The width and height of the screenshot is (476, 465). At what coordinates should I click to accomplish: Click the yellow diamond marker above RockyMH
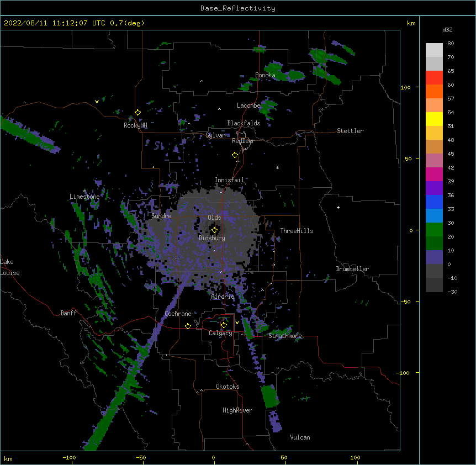[138, 113]
